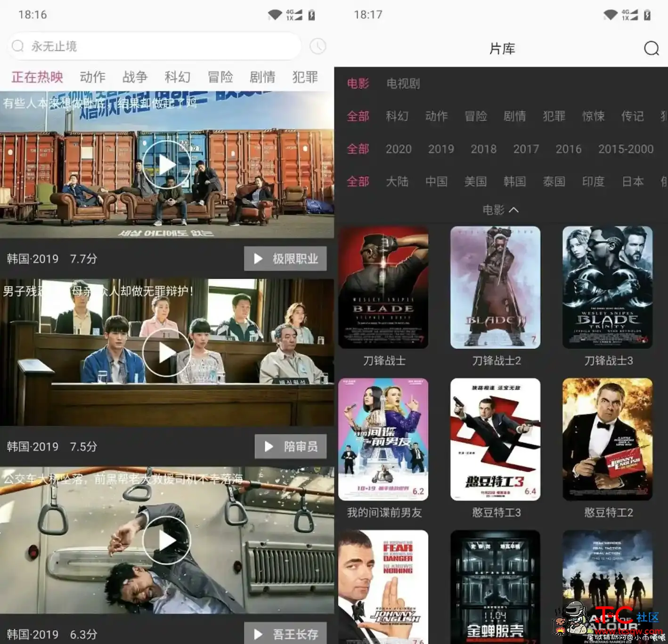Tap the 憨豆特工3 title text
Screen dimensions: 668x644
tap(497, 513)
